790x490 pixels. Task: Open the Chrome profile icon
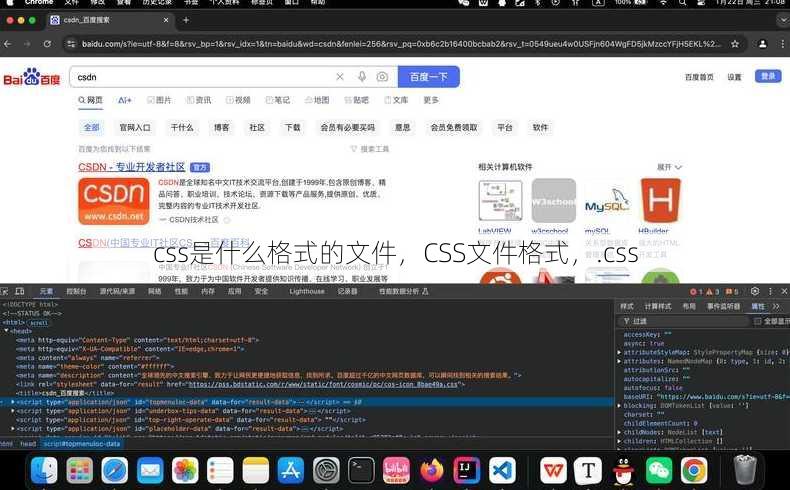(763, 44)
